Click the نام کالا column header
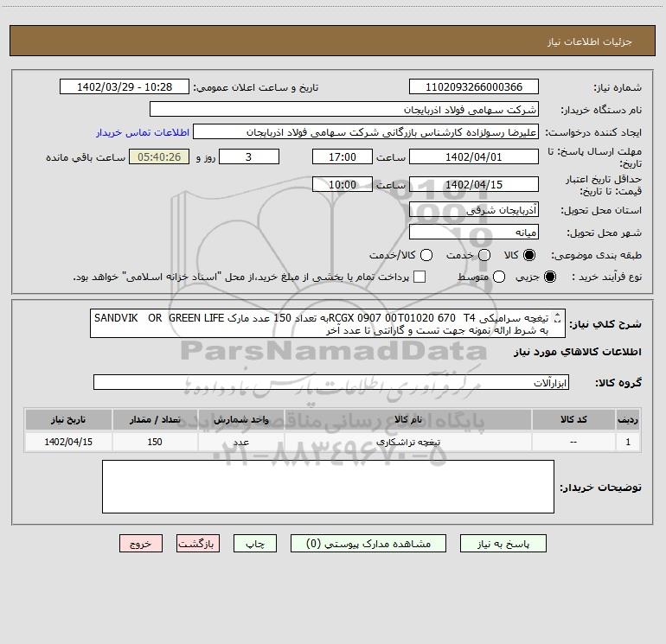Image resolution: width=666 pixels, height=644 pixels. pyautogui.click(x=408, y=419)
